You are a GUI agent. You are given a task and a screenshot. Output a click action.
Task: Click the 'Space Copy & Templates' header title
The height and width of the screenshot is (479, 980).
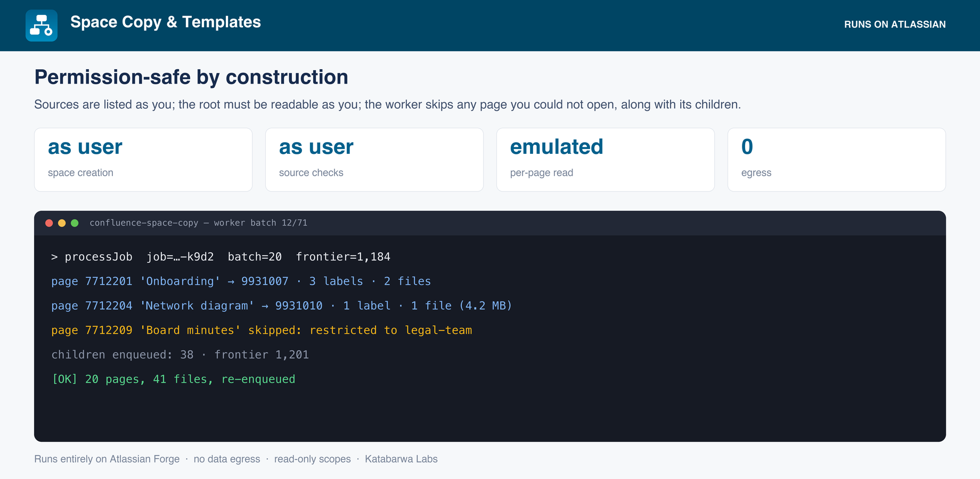(166, 22)
